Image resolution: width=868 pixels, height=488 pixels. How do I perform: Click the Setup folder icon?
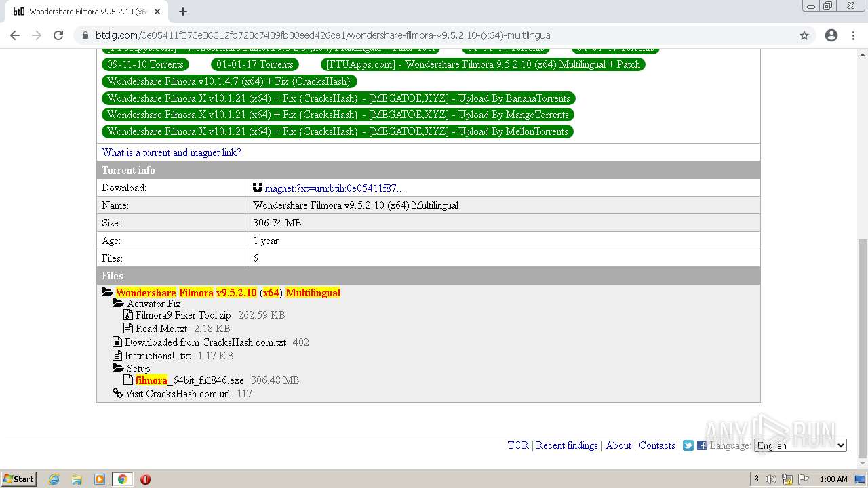(119, 369)
